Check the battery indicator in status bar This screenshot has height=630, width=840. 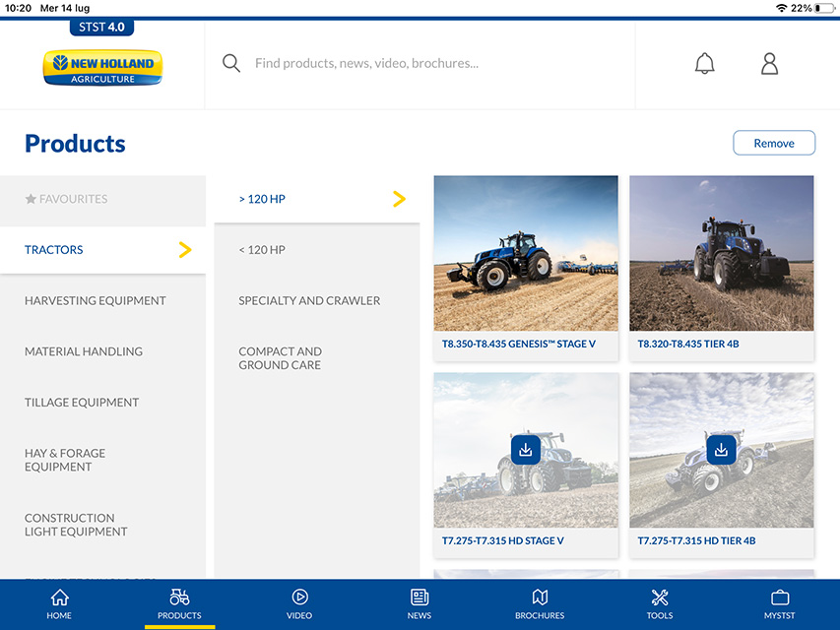pos(825,8)
